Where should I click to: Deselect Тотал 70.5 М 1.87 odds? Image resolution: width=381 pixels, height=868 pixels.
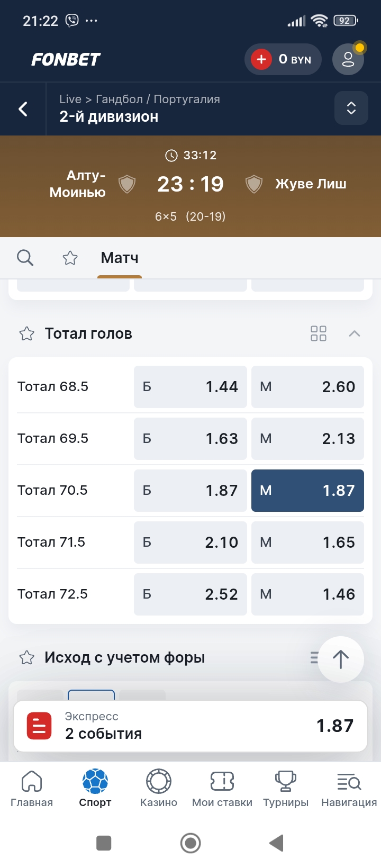pos(307,491)
